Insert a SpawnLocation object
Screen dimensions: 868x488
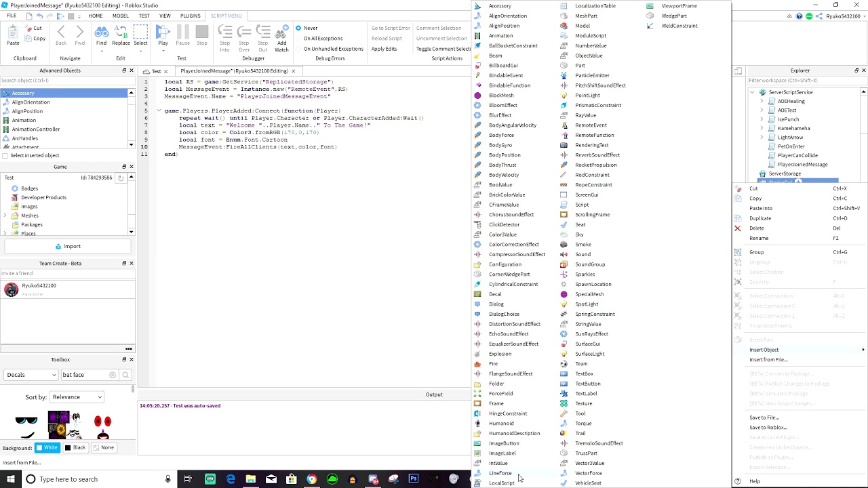point(593,284)
